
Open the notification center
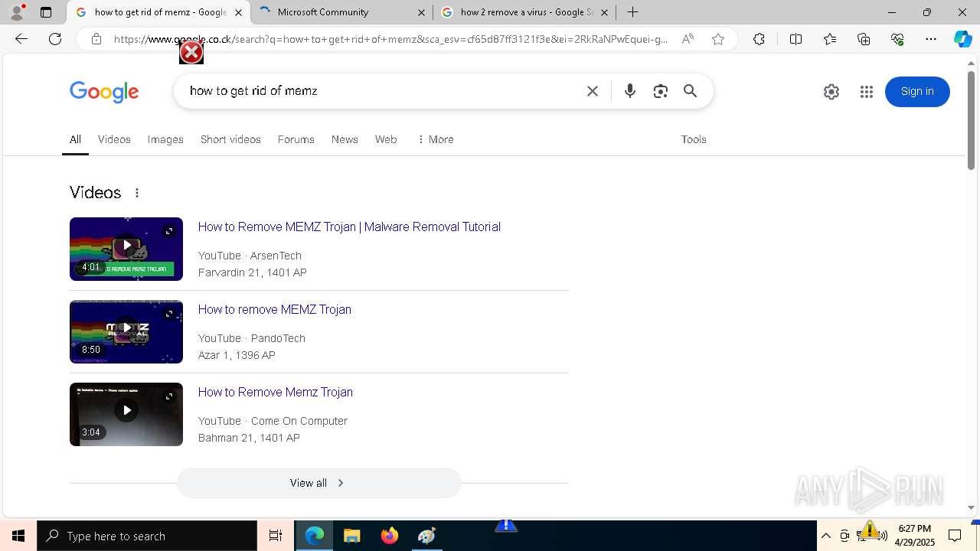[x=955, y=536]
